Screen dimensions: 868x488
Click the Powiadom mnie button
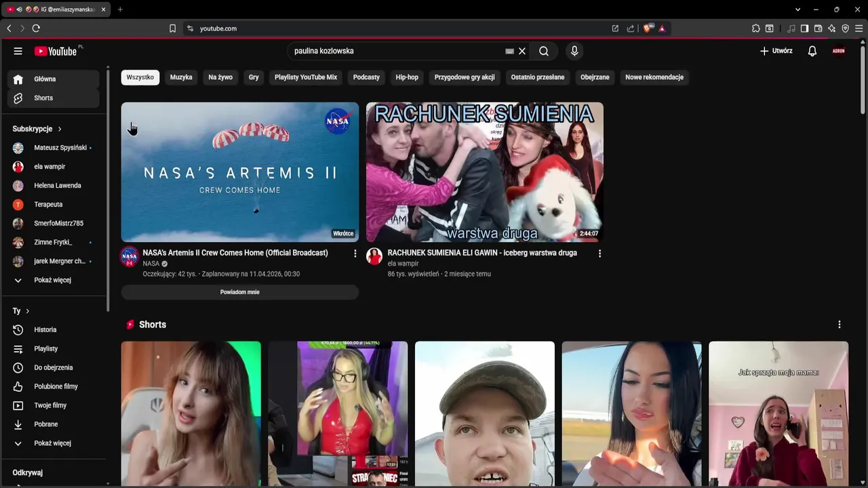click(240, 292)
